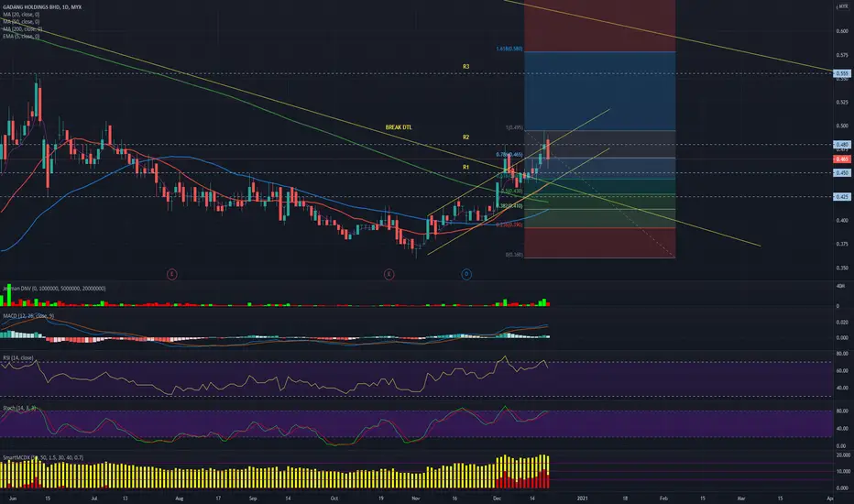
Task: Click the first red earnings E marker
Action: point(171,274)
